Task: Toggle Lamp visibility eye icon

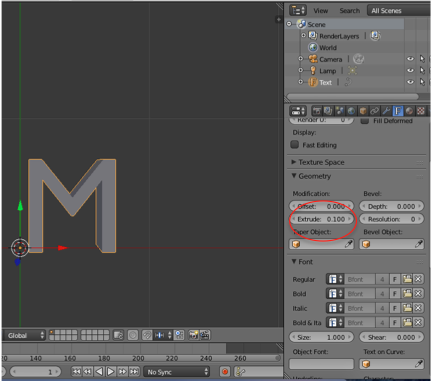Action: coord(410,70)
